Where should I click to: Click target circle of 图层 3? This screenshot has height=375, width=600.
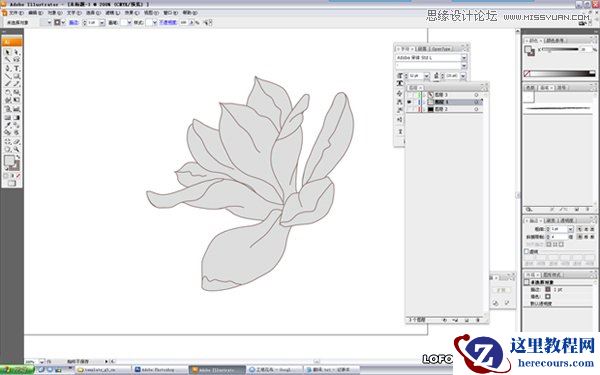click(x=476, y=95)
